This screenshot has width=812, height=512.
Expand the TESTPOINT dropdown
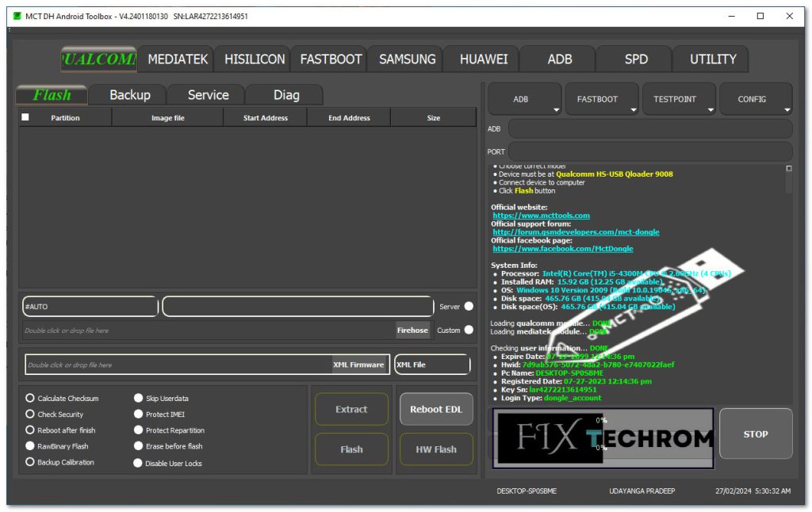pyautogui.click(x=679, y=99)
